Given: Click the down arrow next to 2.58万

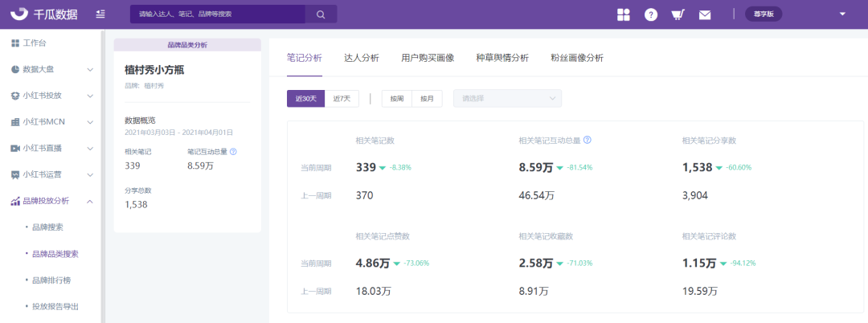Looking at the screenshot, I should tap(559, 264).
